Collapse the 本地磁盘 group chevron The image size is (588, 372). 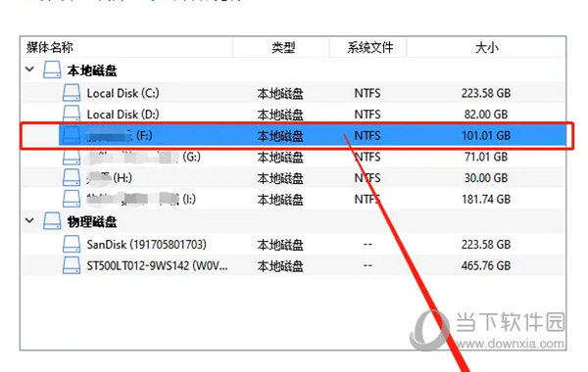(29, 69)
